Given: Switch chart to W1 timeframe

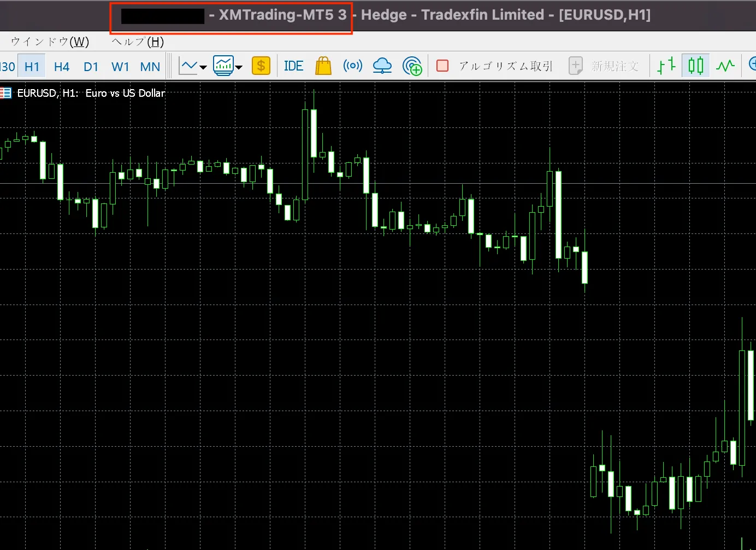Looking at the screenshot, I should (120, 67).
